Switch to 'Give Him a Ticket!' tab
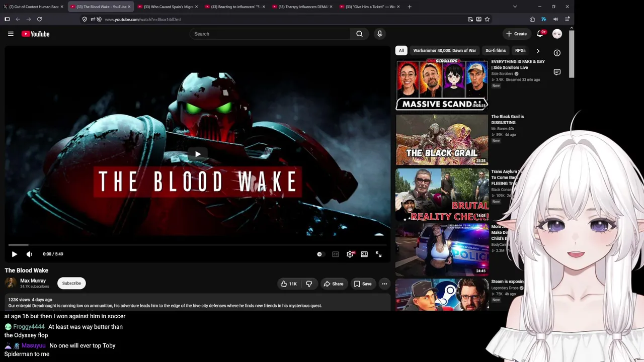The image size is (644, 362). [x=370, y=7]
